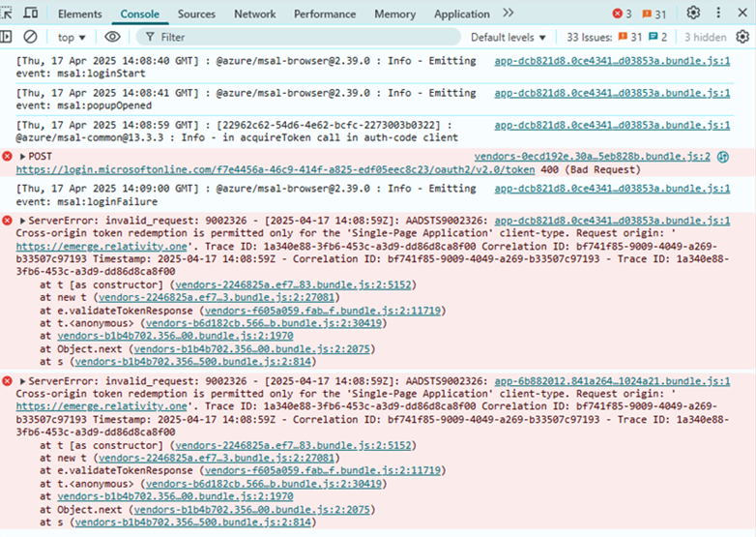Viewport: 756px width, 537px height.
Task: Switch to the Elements tab
Action: pos(79,14)
